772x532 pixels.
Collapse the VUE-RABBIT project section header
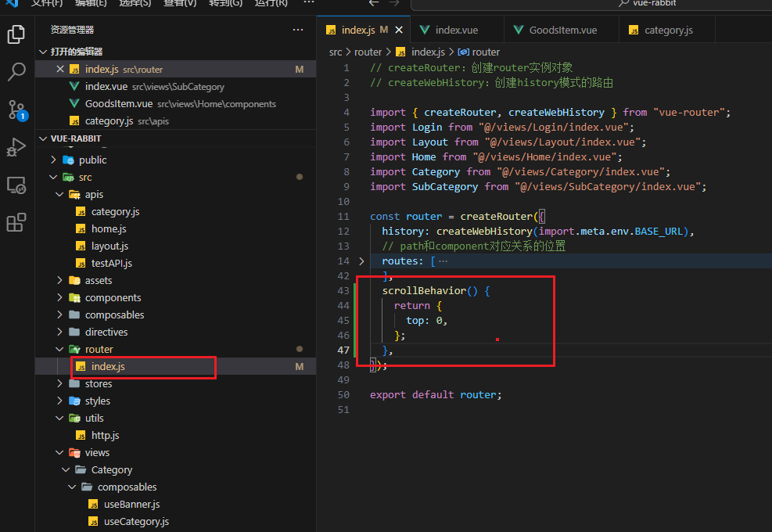(76, 138)
